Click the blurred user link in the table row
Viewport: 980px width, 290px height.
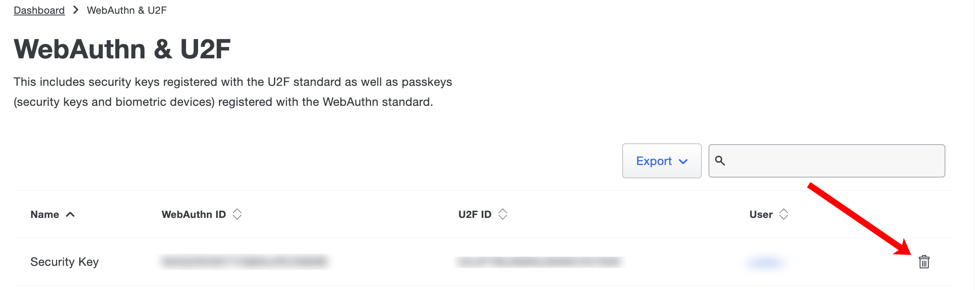[x=766, y=262]
